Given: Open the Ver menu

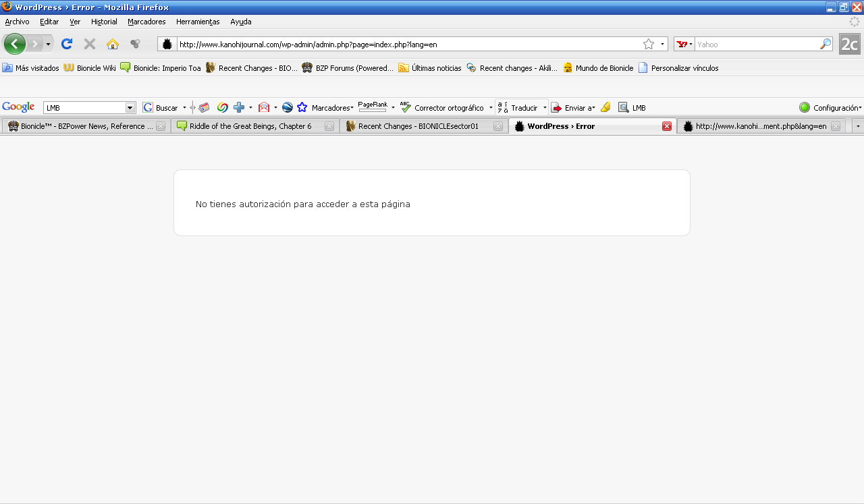Looking at the screenshot, I should tap(75, 22).
